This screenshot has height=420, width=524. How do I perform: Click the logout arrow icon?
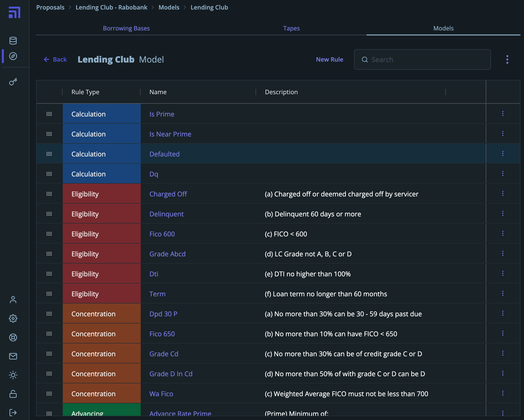13,412
